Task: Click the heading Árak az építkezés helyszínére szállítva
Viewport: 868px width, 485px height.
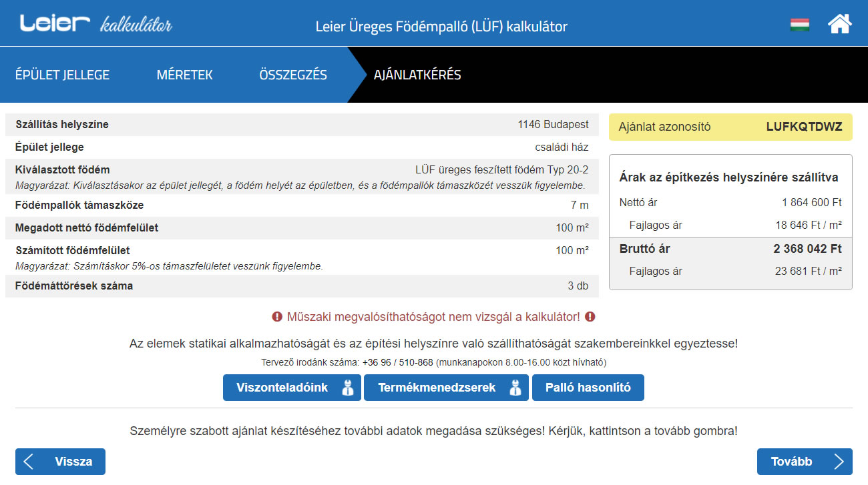Action: [x=728, y=178]
